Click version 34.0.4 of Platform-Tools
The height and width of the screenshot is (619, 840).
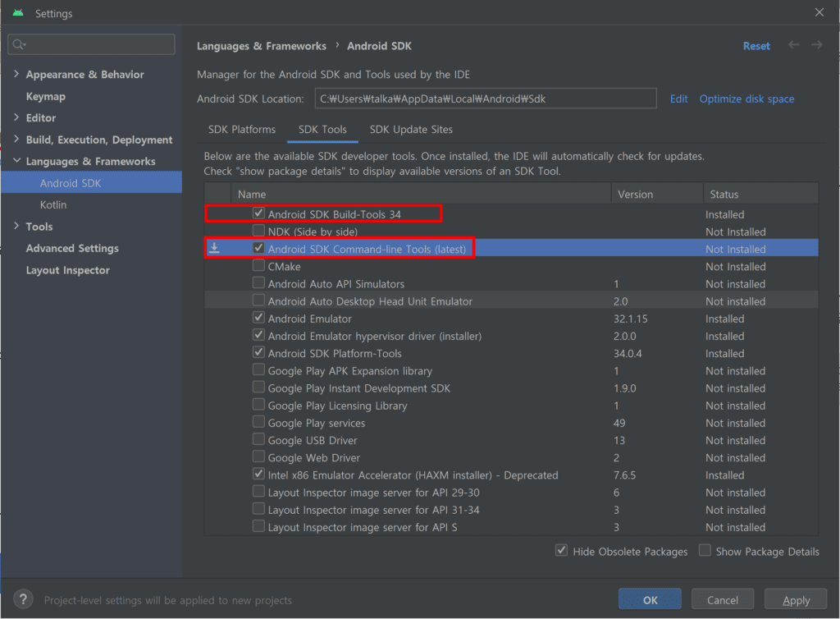tap(628, 354)
